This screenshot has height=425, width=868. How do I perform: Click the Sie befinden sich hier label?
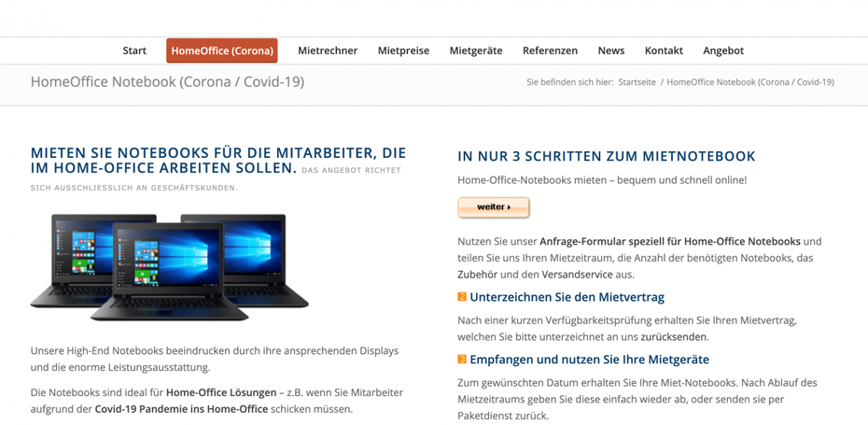click(570, 82)
